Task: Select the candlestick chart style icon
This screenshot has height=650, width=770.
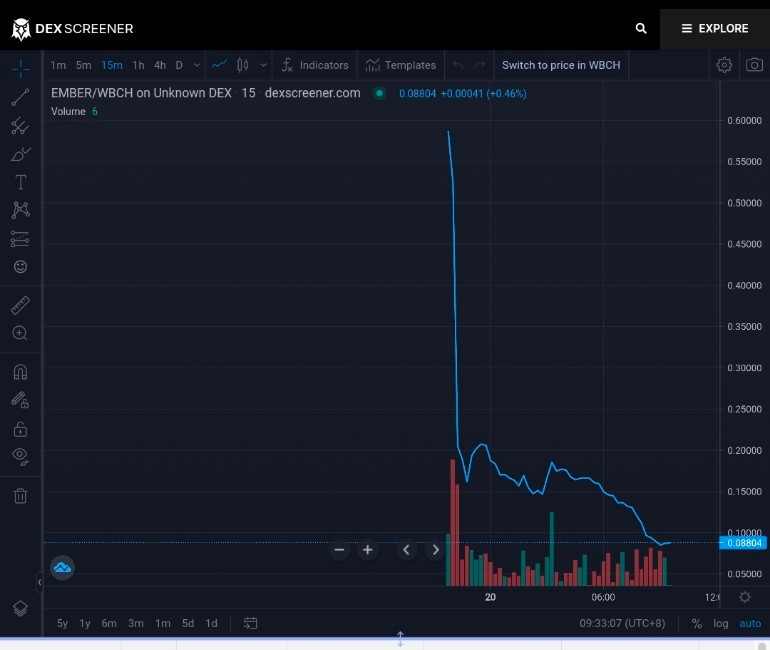Action: [243, 65]
